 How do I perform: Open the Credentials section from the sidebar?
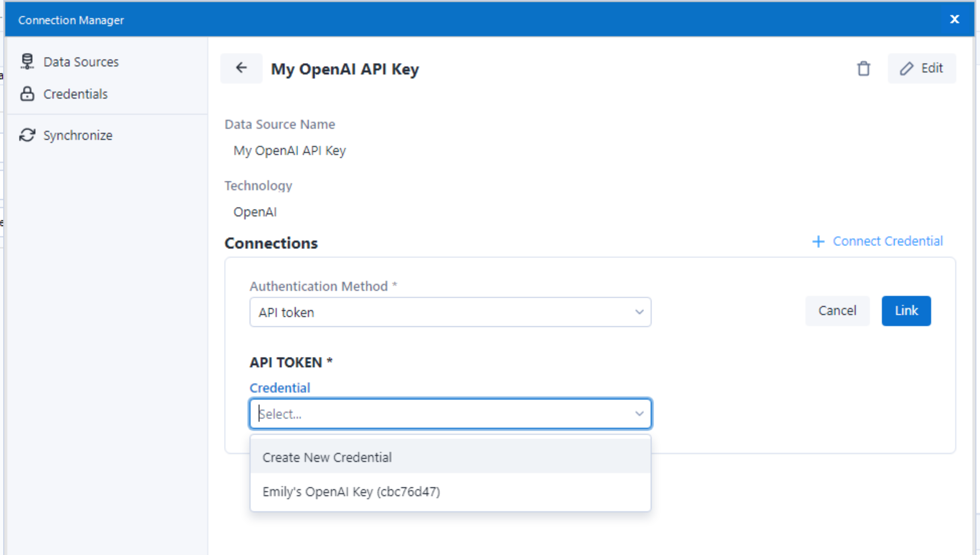(x=76, y=94)
